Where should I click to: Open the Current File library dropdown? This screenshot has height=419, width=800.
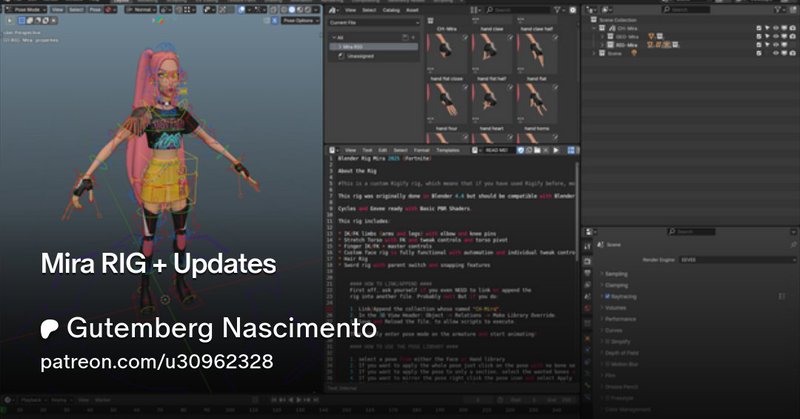pos(374,22)
